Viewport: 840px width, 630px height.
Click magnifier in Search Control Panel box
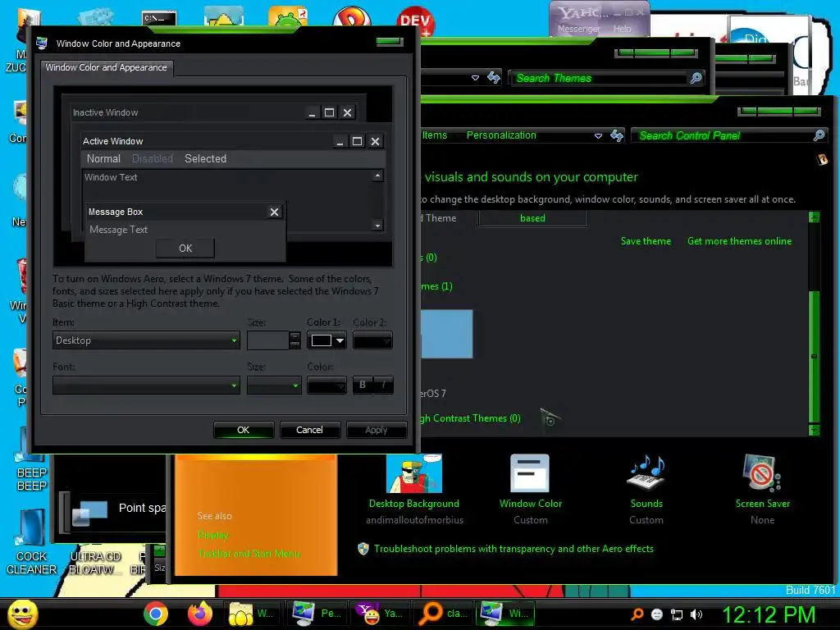click(819, 135)
